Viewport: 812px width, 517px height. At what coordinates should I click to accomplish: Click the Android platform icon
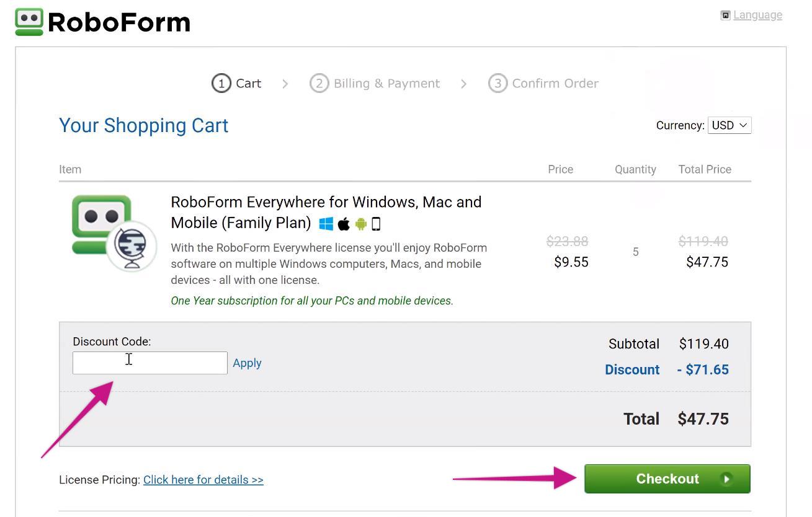coord(360,224)
